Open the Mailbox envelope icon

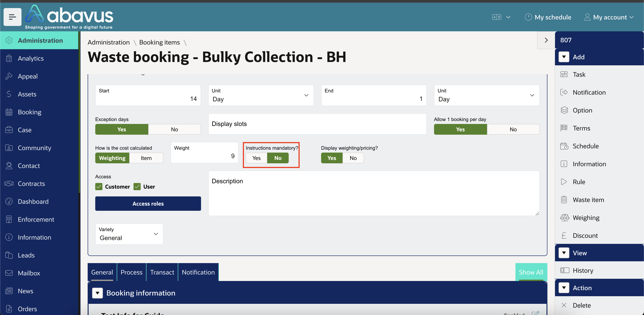coord(9,273)
